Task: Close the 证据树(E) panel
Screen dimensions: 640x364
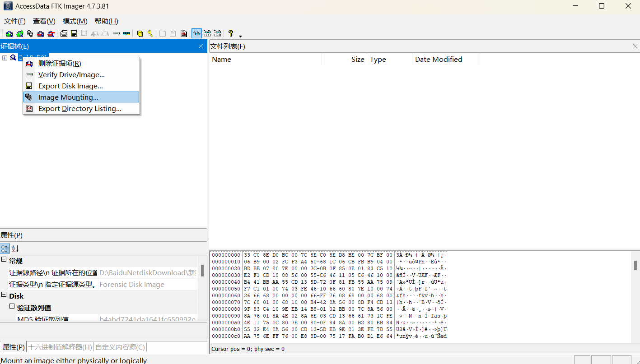Action: coord(201,46)
